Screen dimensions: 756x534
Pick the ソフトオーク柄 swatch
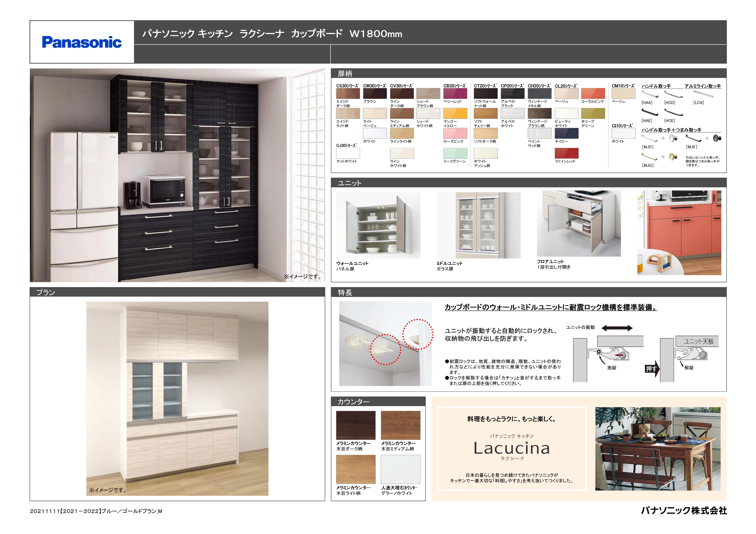click(486, 133)
